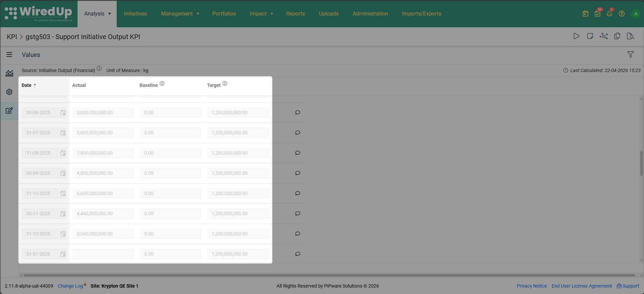Run the KPI calculation play icon
644x294 pixels.
[577, 36]
